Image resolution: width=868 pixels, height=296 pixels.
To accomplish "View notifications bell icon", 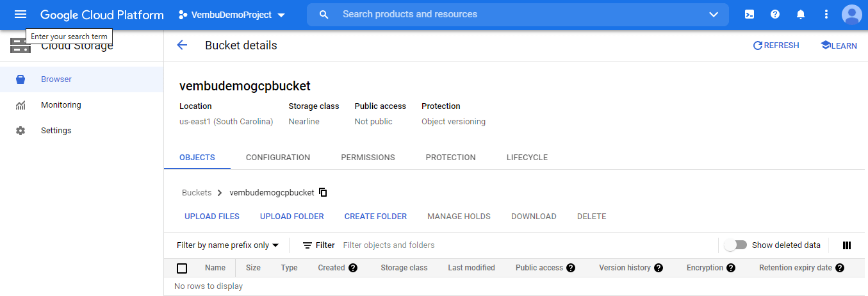I will [801, 14].
